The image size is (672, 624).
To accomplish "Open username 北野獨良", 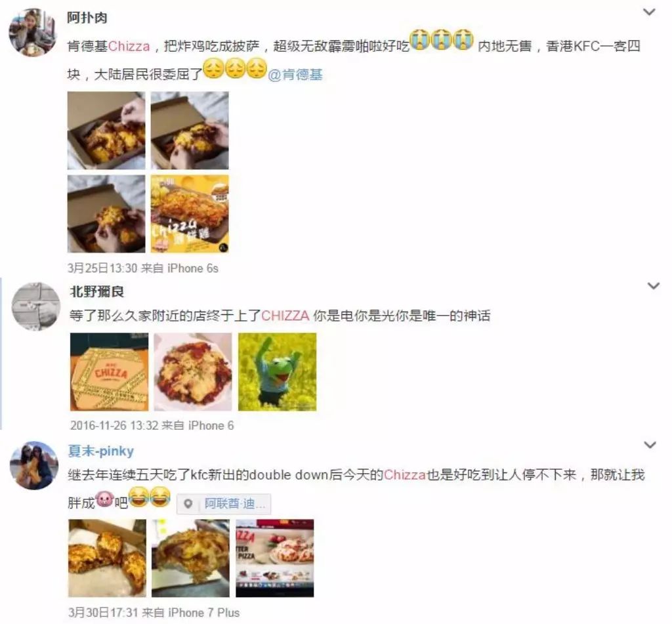I will (x=97, y=291).
